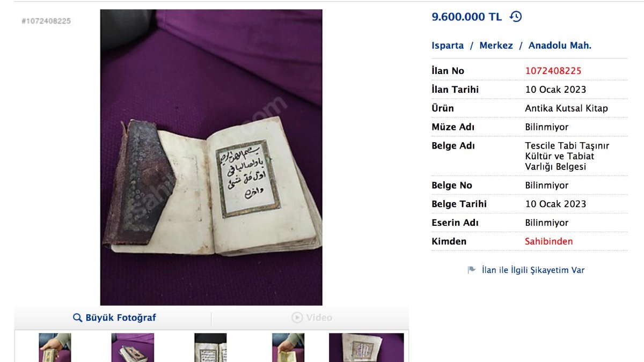Image resolution: width=644 pixels, height=362 pixels.
Task: Click the Video play icon
Action: point(297,318)
